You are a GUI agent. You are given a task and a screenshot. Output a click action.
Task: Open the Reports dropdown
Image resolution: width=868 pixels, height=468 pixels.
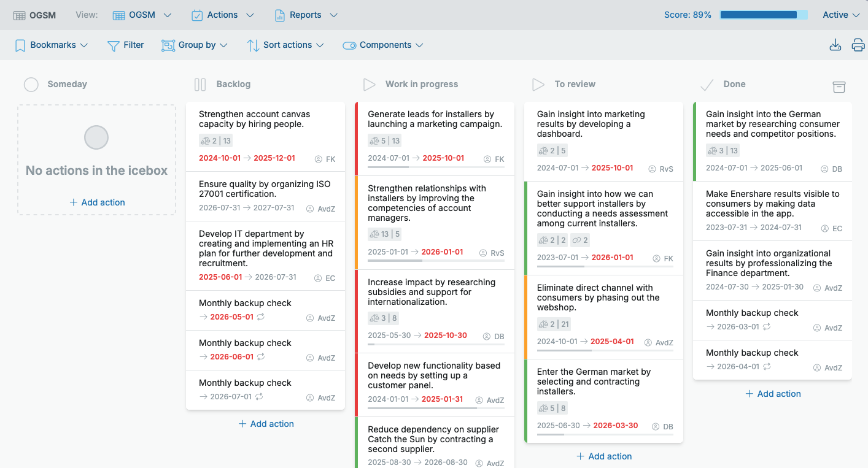point(306,15)
